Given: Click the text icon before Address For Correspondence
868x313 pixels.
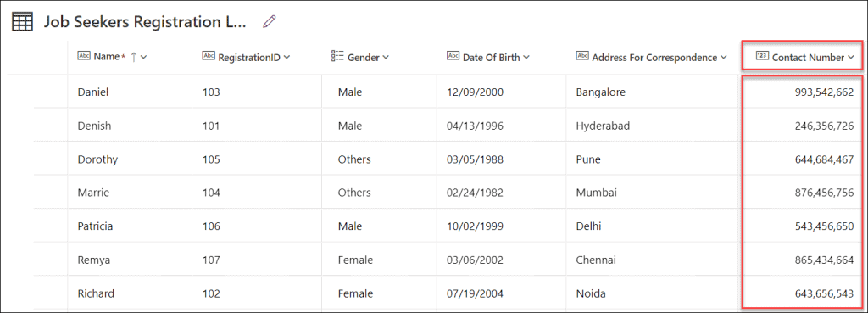Looking at the screenshot, I should point(582,56).
